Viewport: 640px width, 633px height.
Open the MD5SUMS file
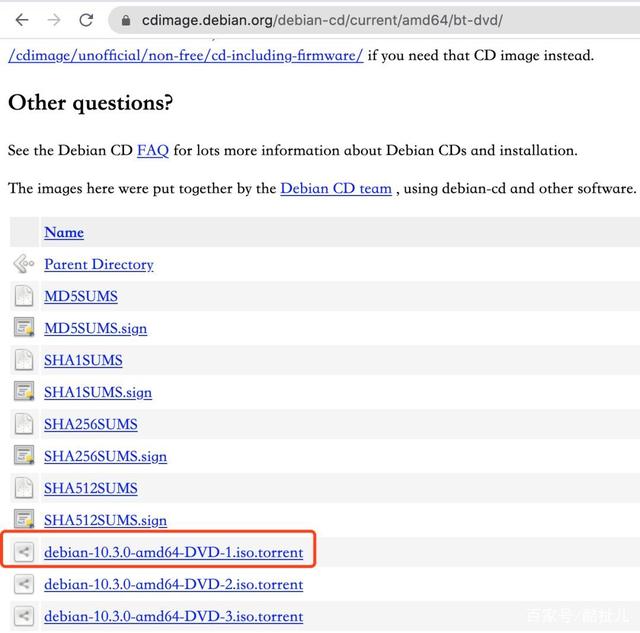coord(81,296)
